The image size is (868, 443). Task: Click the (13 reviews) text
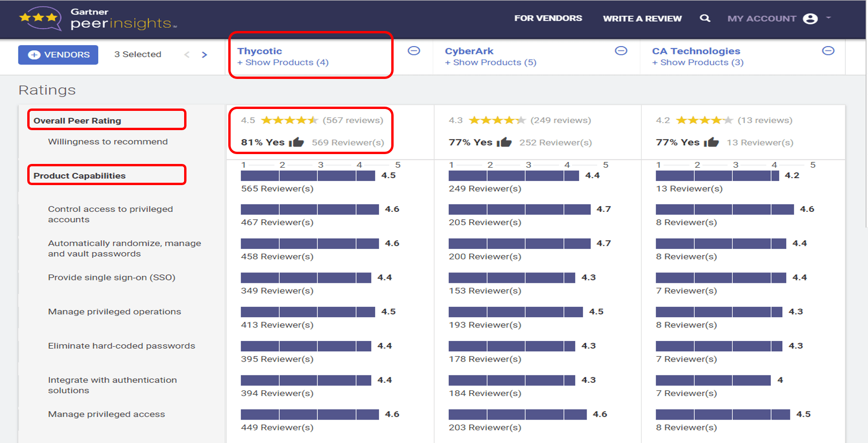click(x=765, y=120)
